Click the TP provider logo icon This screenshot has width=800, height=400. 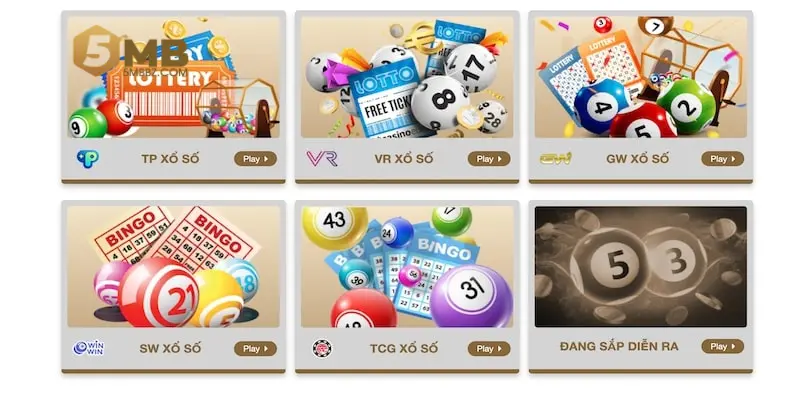coord(88,159)
